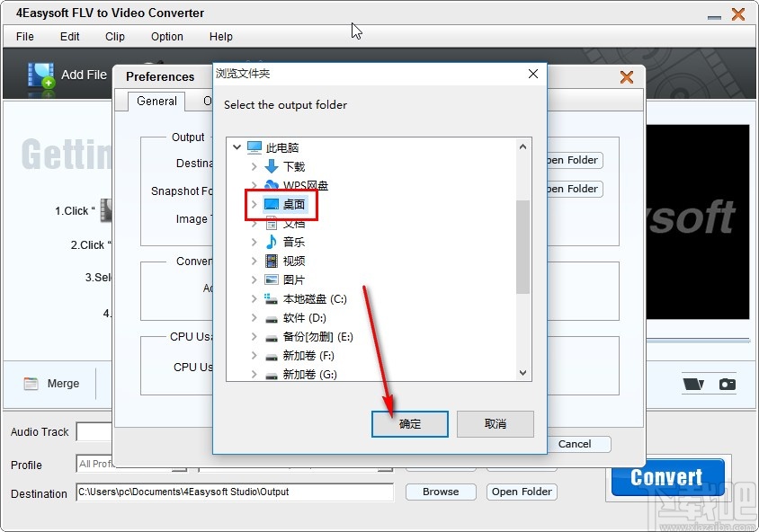Click the folder icon beside the camera icon
This screenshot has height=532, width=759.
[693, 385]
